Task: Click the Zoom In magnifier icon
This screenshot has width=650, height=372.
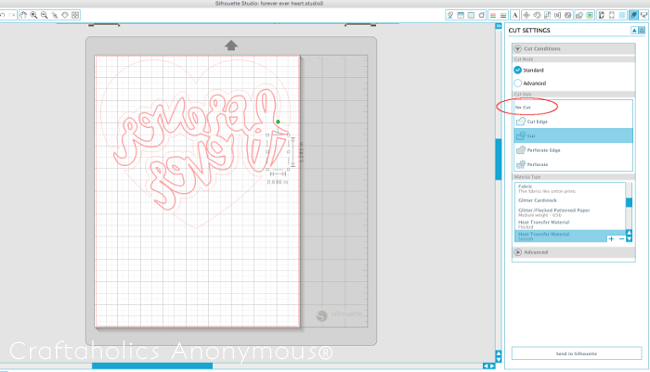Action: 34,15
